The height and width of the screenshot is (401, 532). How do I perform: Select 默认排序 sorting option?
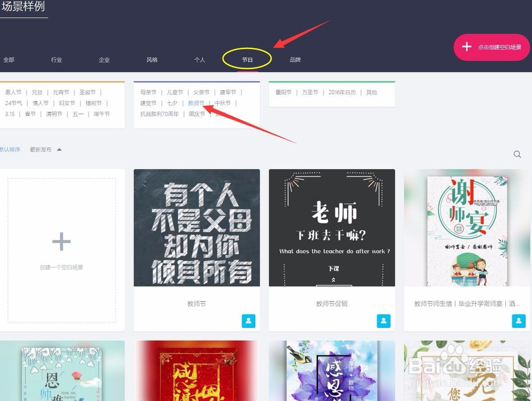pyautogui.click(x=11, y=150)
